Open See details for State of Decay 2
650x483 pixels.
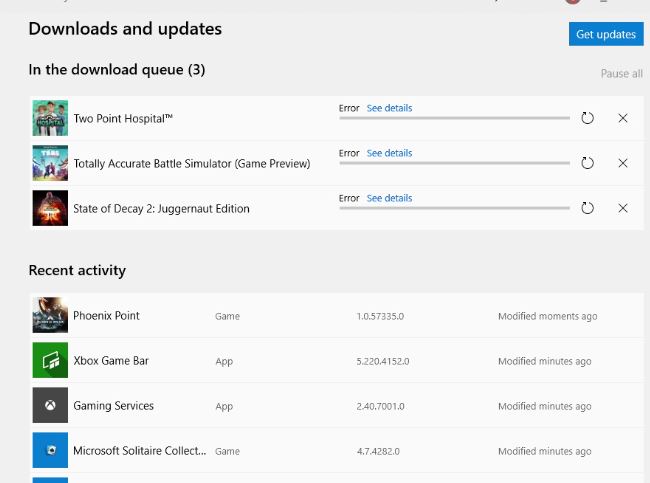tap(389, 198)
